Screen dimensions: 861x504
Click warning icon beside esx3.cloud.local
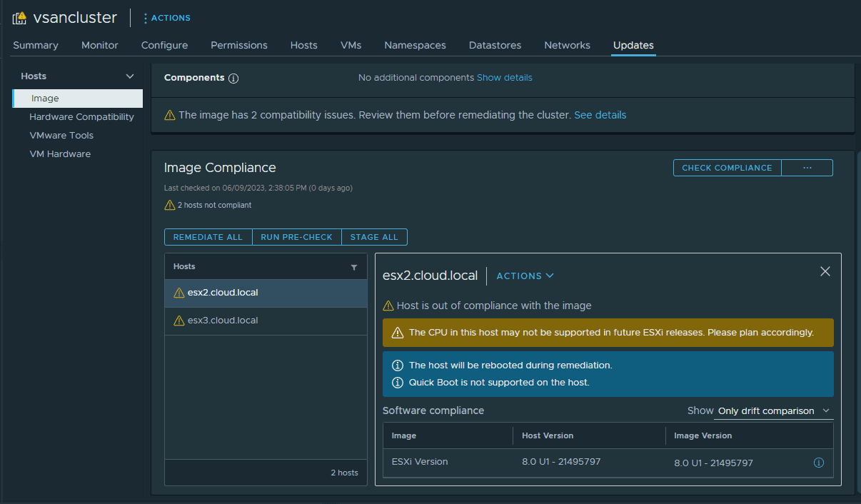click(x=178, y=321)
